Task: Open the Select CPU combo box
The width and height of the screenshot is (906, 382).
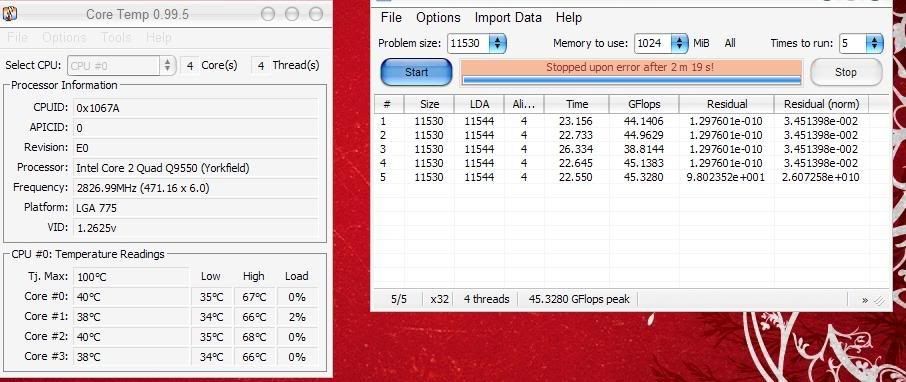Action: 121,65
